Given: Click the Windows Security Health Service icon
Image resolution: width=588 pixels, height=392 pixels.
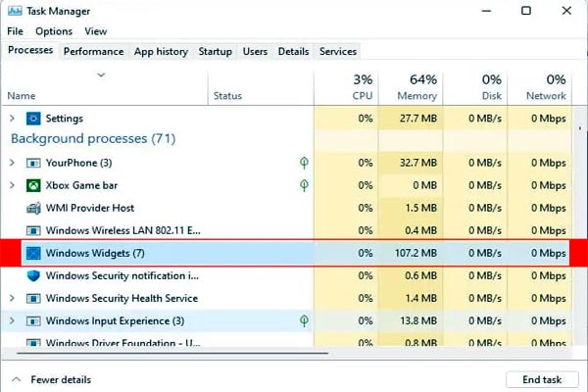Looking at the screenshot, I should pos(33,299).
